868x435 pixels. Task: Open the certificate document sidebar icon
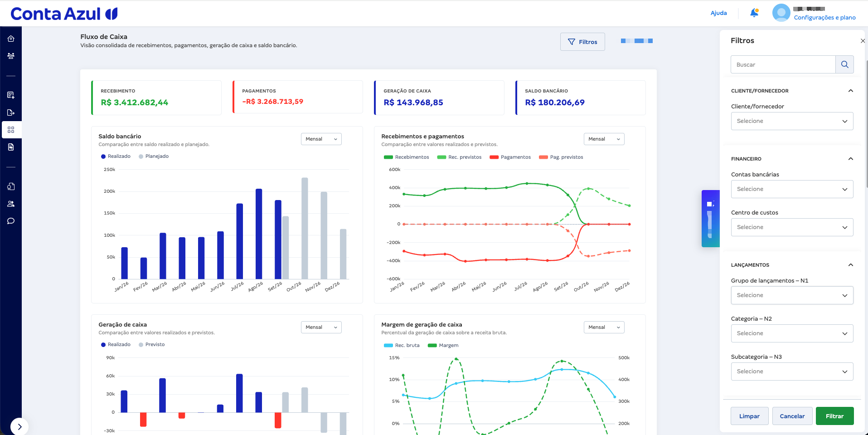(11, 186)
